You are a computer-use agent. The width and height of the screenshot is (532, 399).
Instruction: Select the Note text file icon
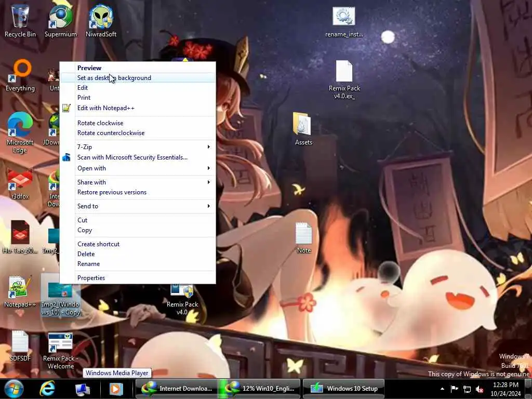[303, 237]
